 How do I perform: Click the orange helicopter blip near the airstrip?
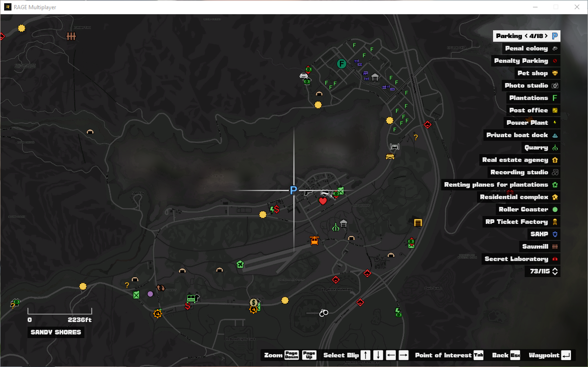tap(314, 240)
